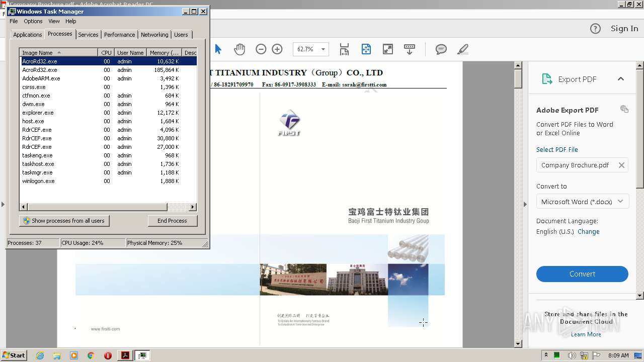Launch Internet Explorer from taskbar
Screen dimensions: 644x362
40,355
